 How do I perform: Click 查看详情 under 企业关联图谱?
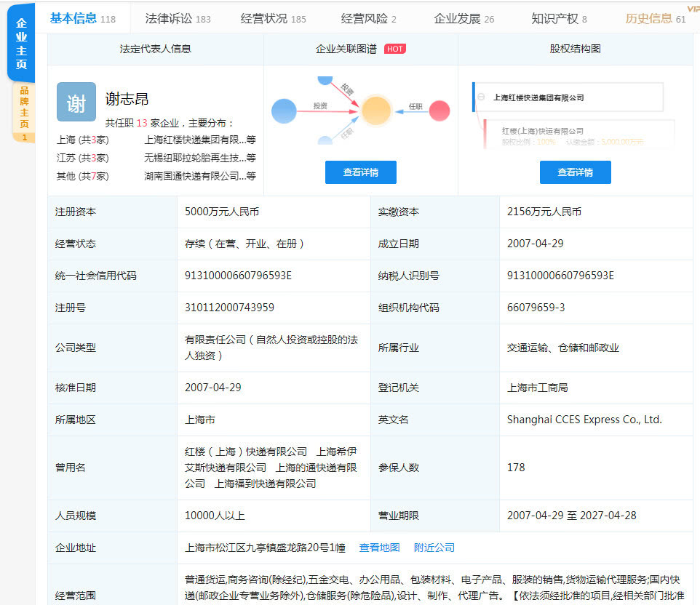coord(361,172)
